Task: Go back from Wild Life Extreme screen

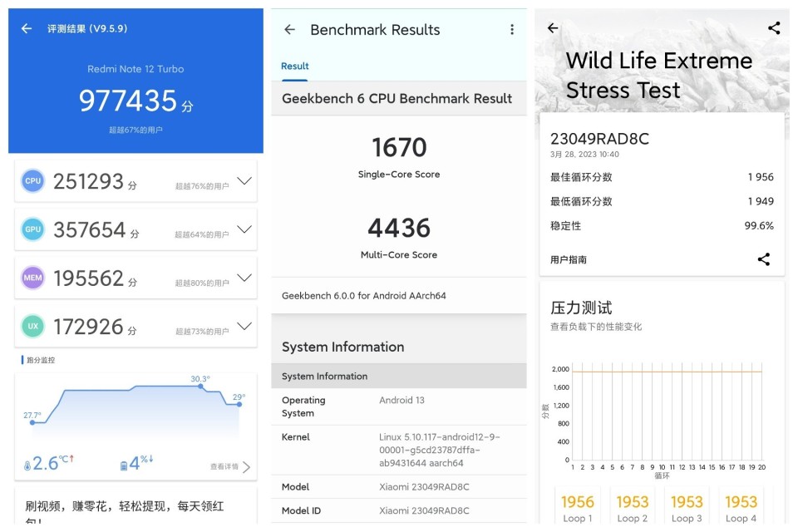Action: (x=553, y=28)
